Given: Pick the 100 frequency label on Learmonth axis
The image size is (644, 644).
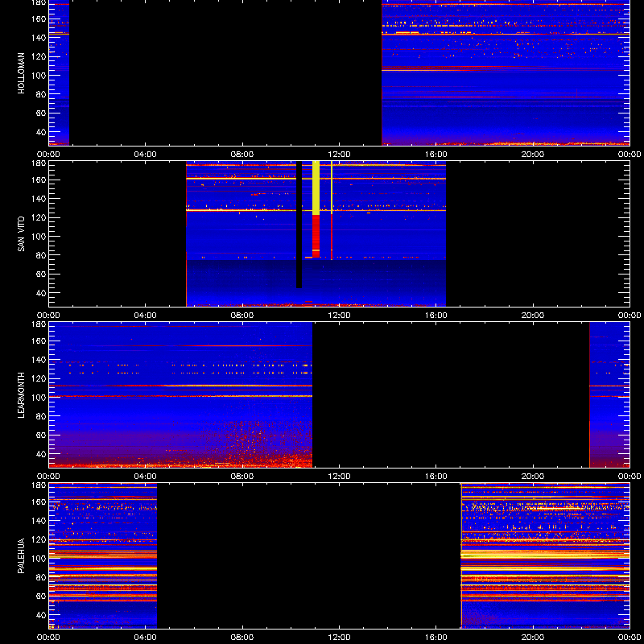Looking at the screenshot, I should click(39, 397).
